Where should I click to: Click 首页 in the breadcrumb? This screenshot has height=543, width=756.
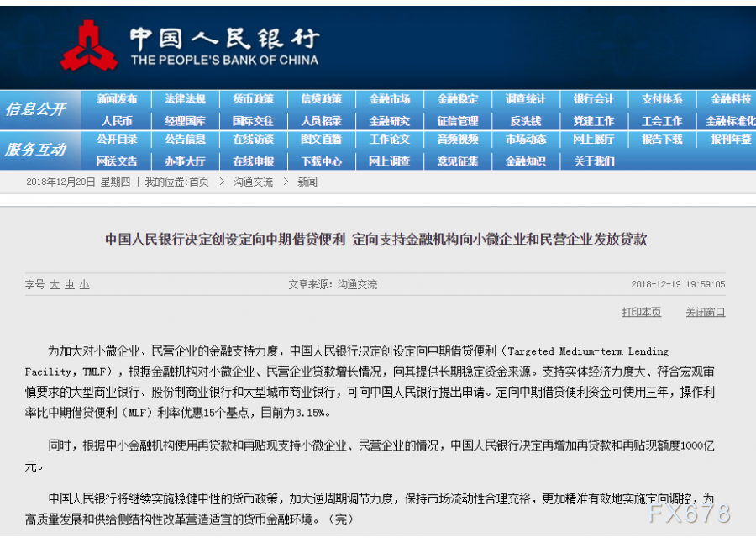click(198, 182)
